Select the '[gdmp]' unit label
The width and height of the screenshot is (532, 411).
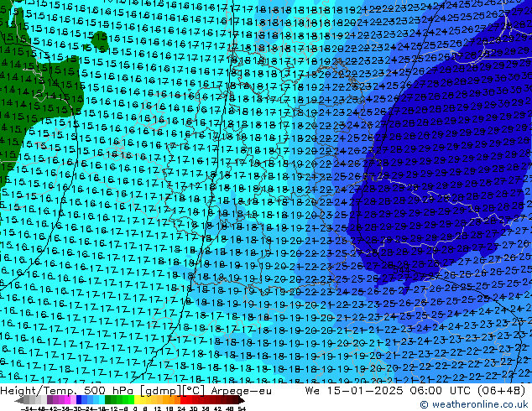tap(161, 391)
